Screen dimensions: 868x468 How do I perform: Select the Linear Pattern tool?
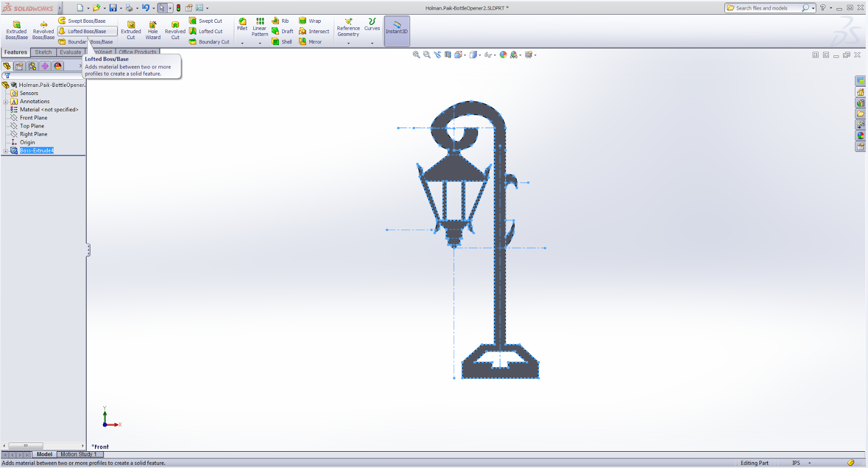(260, 27)
